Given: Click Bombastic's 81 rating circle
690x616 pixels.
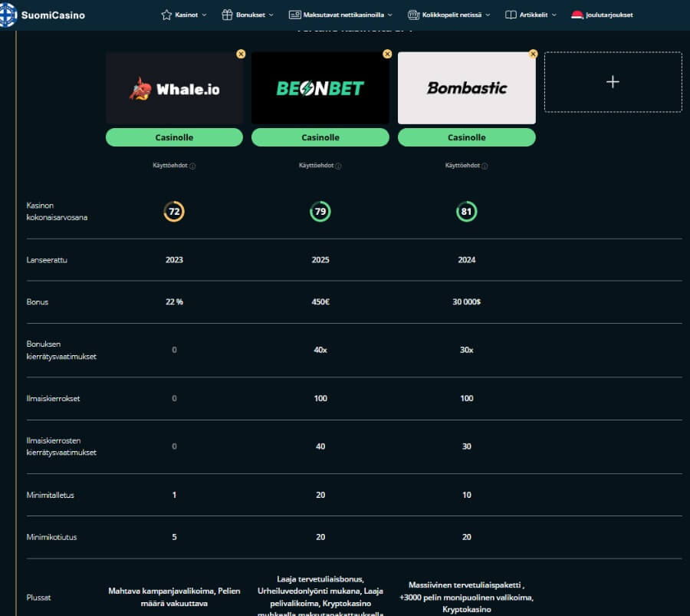Looking at the screenshot, I should 466,210.
